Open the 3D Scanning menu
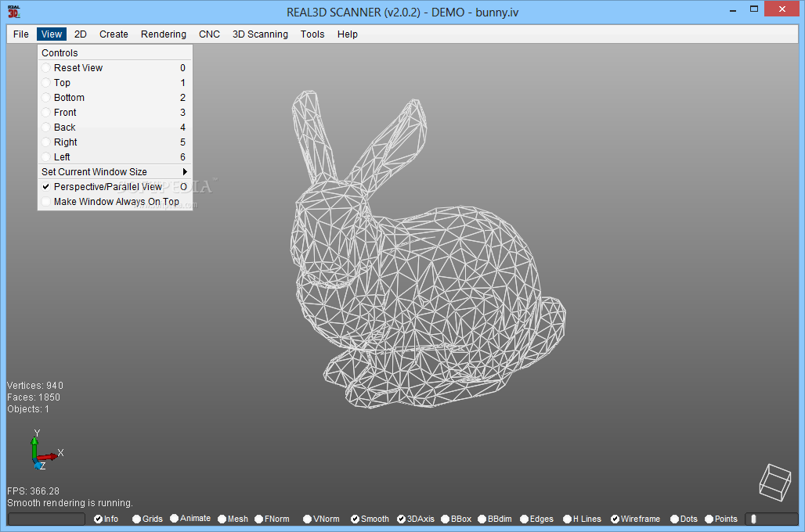This screenshot has width=805, height=532. pos(260,34)
